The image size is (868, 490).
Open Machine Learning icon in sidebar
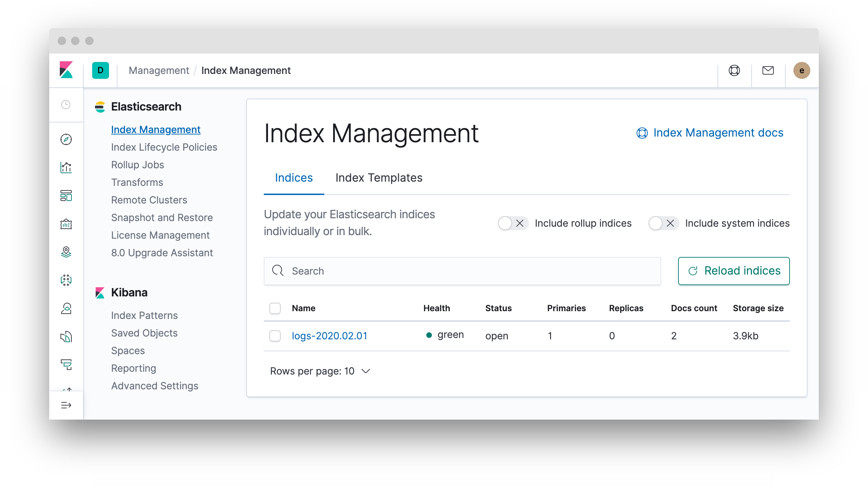pyautogui.click(x=66, y=280)
